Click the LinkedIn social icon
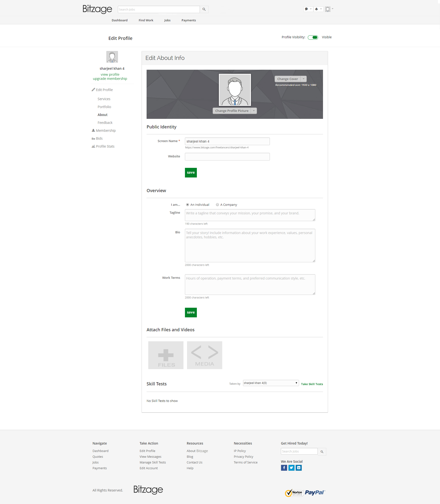 point(299,468)
